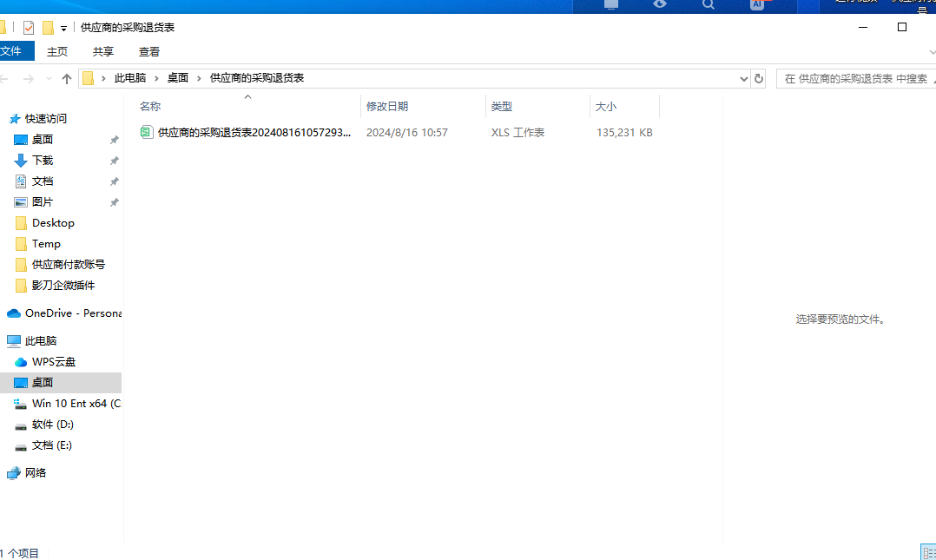
Task: Switch to the details view in the status bar
Action: coord(928,553)
